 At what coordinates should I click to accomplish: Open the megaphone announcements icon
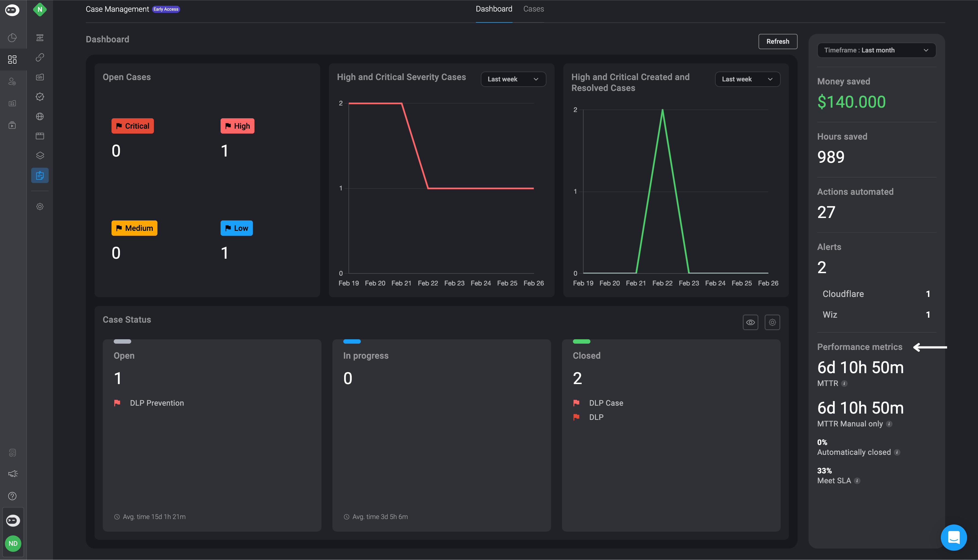tap(13, 474)
